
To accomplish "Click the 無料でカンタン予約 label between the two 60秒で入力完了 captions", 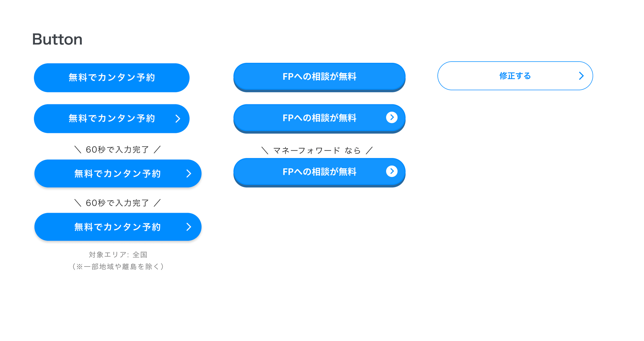I will point(117,173).
